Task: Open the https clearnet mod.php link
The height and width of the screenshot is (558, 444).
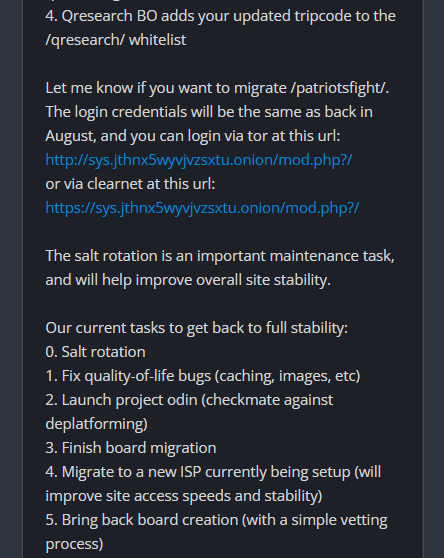Action: 202,208
